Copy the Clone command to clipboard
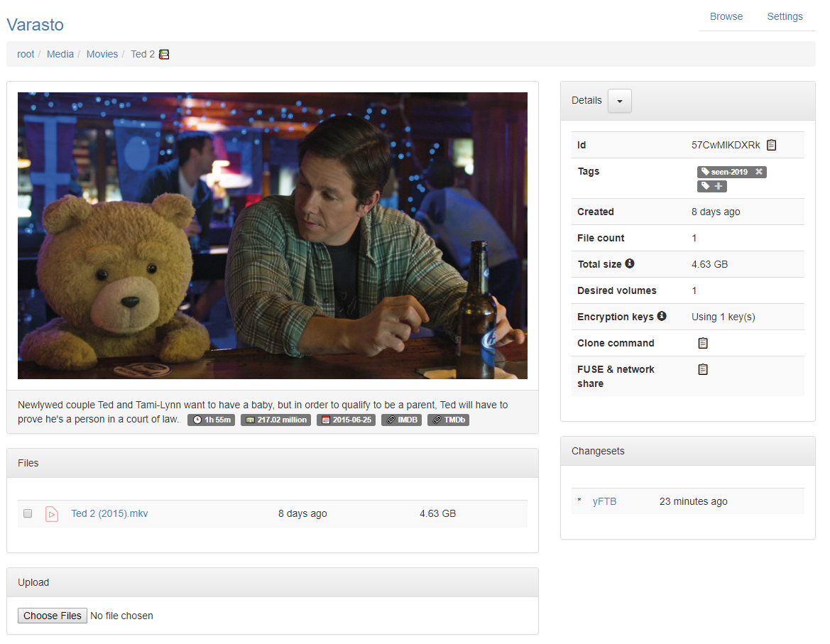The height and width of the screenshot is (644, 830). [703, 343]
